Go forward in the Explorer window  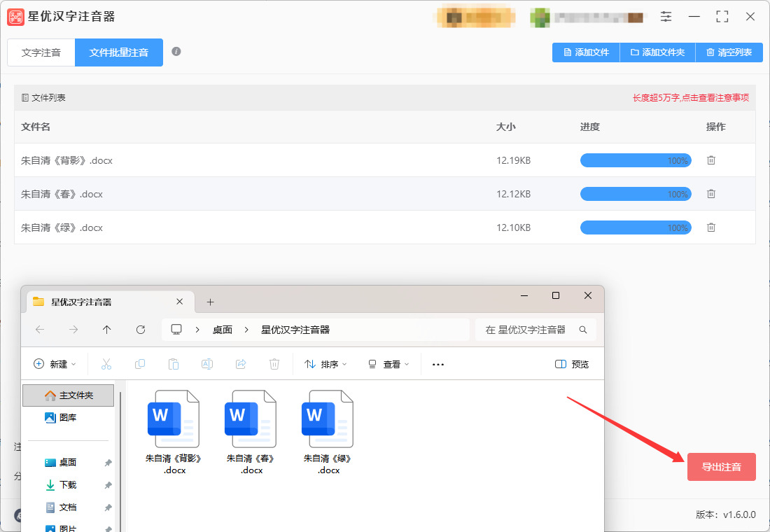[73, 330]
